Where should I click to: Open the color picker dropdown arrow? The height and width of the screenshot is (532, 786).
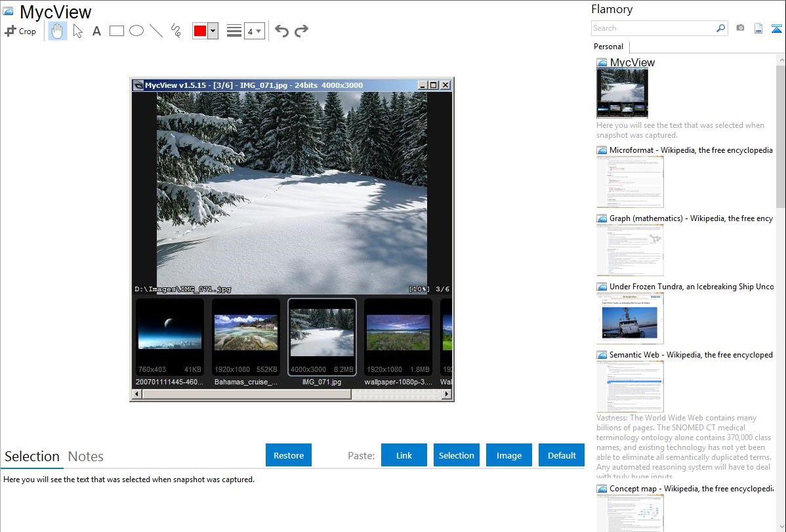(213, 31)
